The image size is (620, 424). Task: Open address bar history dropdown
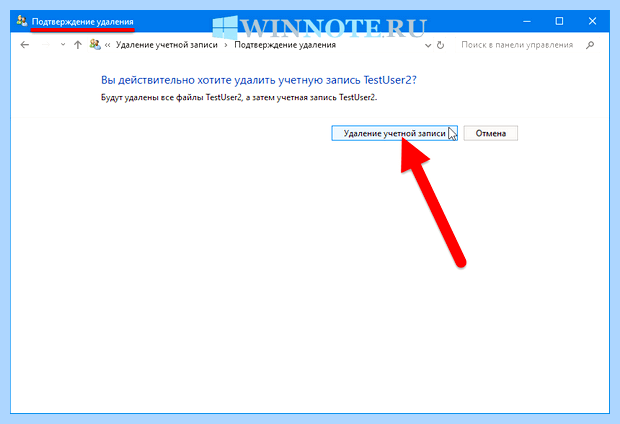coord(428,45)
